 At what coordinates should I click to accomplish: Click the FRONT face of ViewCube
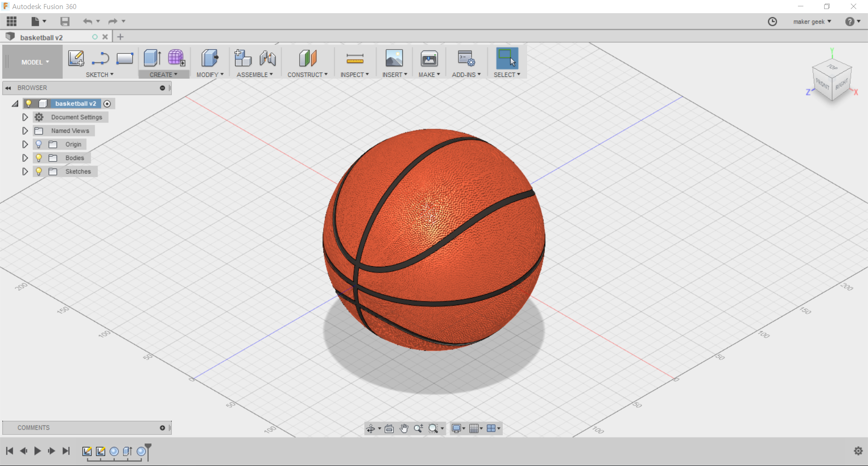pos(822,84)
